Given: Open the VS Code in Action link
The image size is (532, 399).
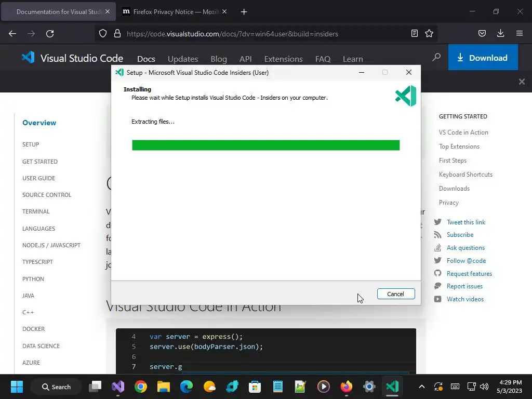Looking at the screenshot, I should pyautogui.click(x=463, y=132).
